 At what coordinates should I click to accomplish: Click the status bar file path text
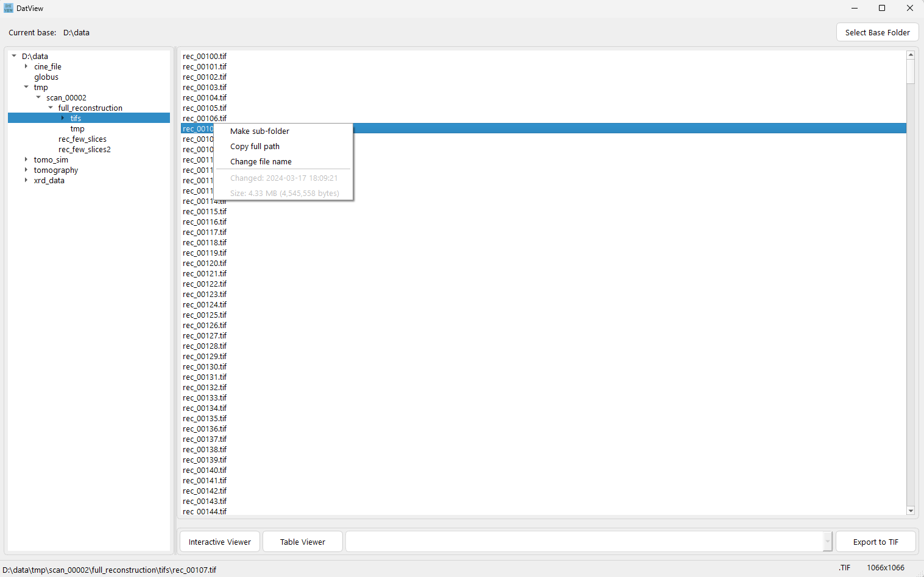(x=110, y=570)
